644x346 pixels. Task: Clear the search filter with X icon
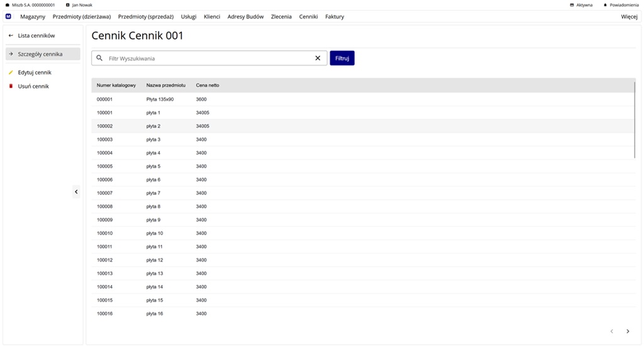pyautogui.click(x=318, y=59)
